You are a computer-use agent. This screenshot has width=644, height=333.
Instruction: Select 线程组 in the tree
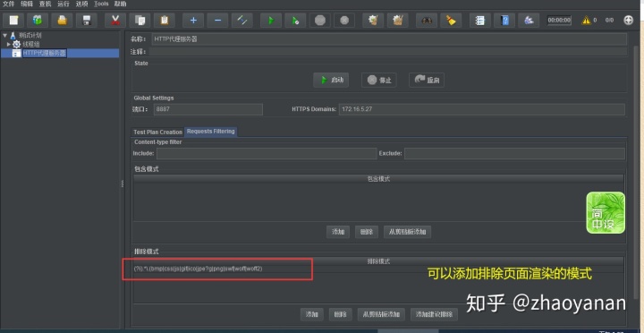31,44
